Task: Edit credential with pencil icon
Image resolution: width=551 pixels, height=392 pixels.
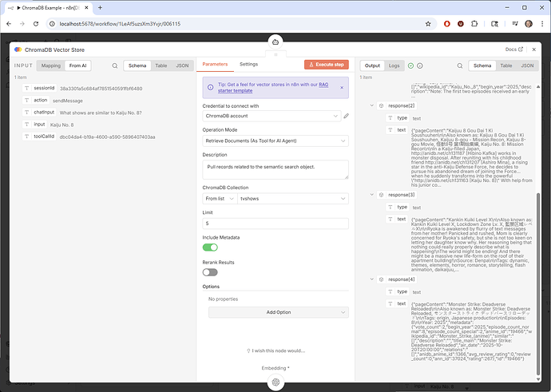Action: (x=346, y=116)
